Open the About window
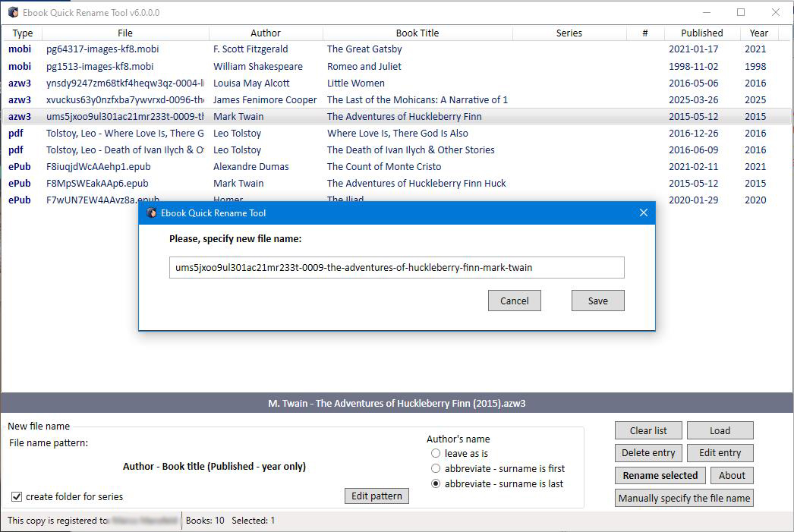Image resolution: width=794 pixels, height=532 pixels. click(732, 475)
